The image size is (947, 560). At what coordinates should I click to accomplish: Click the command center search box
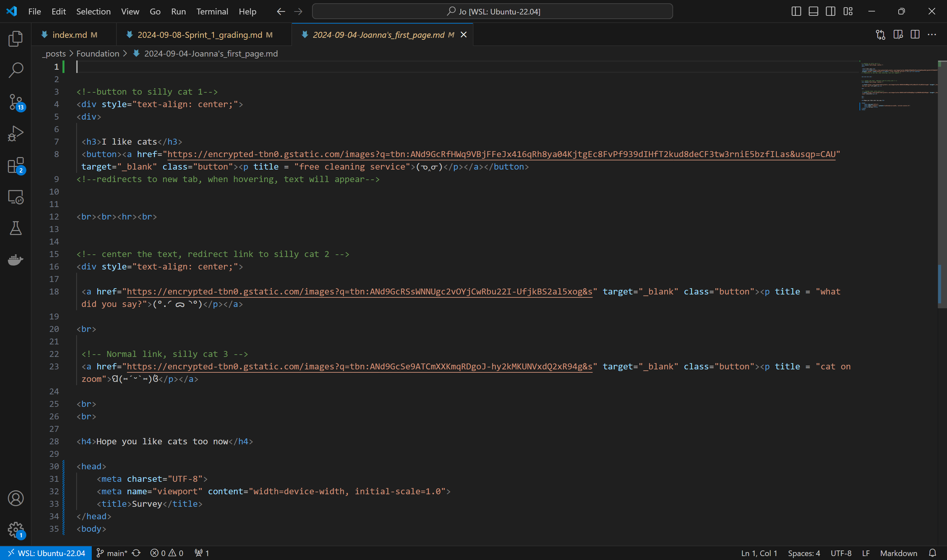pyautogui.click(x=492, y=11)
